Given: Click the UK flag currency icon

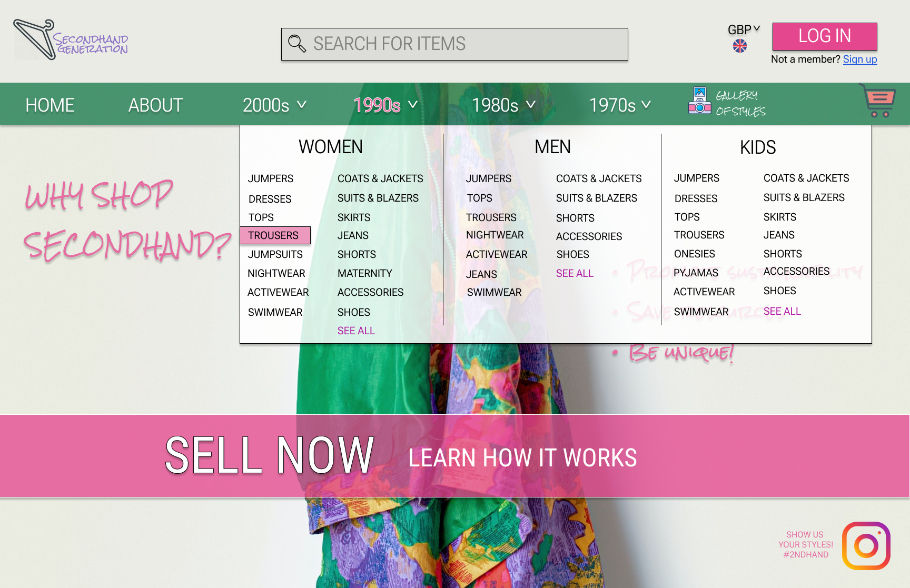Looking at the screenshot, I should point(740,46).
